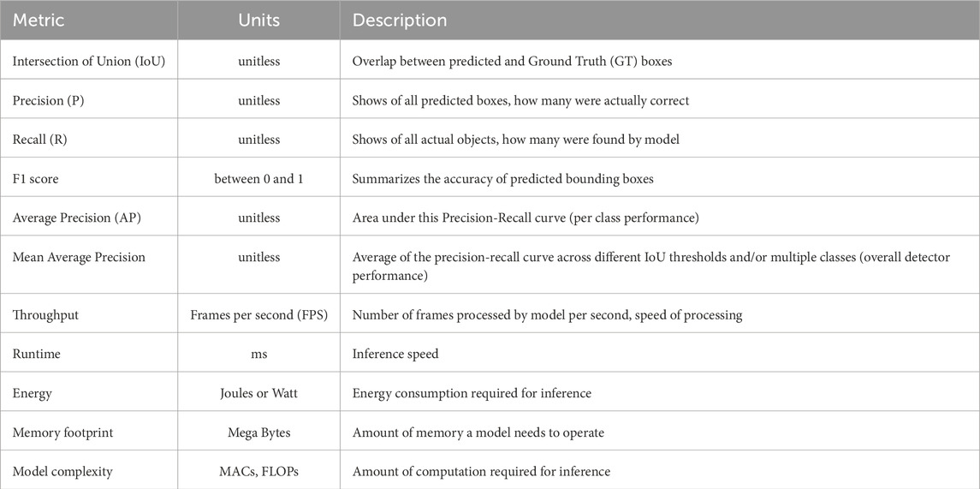Select the Runtime metric cell
The height and width of the screenshot is (489, 980).
click(x=37, y=354)
